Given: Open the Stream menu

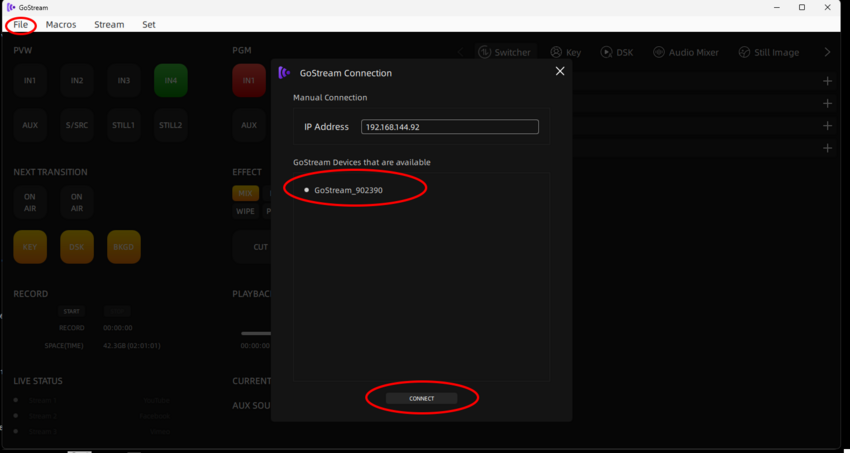Looking at the screenshot, I should (109, 24).
